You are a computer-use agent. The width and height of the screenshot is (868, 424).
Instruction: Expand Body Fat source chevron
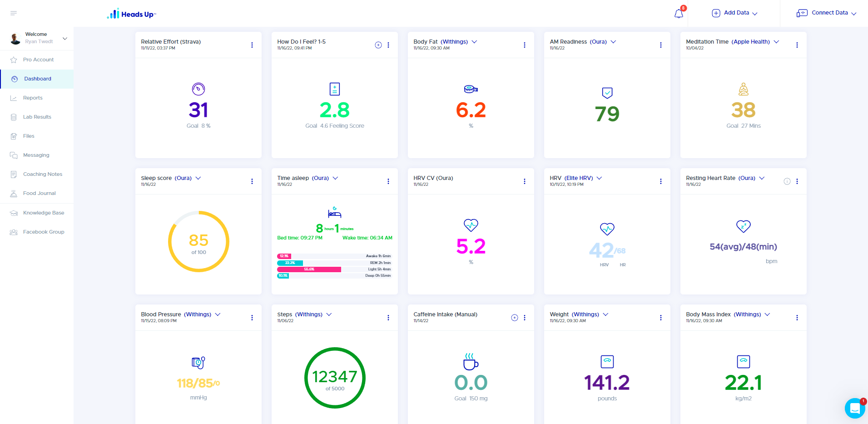point(474,42)
